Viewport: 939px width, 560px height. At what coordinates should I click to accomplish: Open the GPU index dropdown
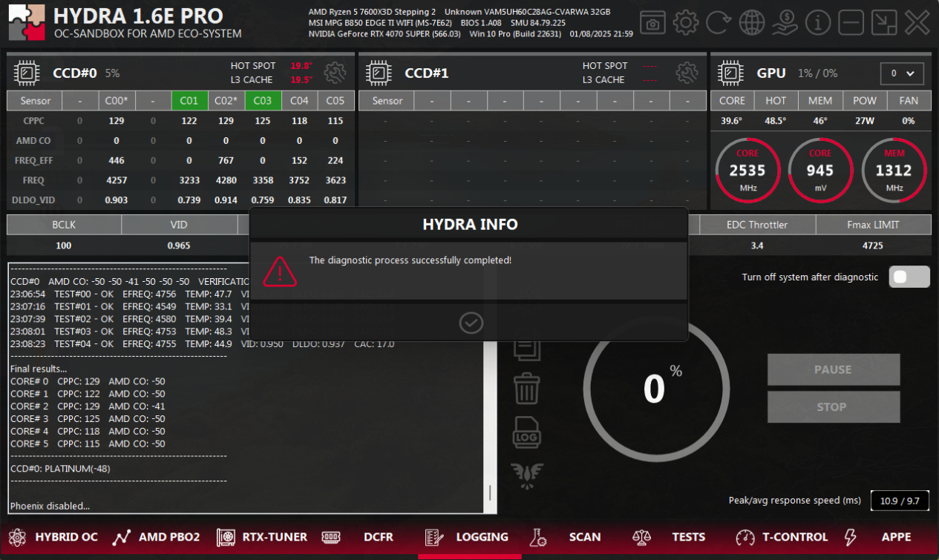pyautogui.click(x=902, y=73)
